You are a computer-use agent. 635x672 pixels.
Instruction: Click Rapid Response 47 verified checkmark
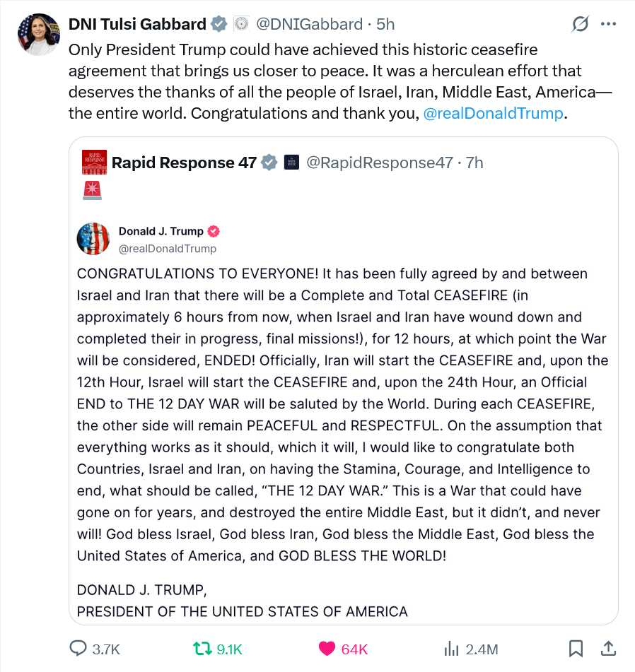click(269, 163)
